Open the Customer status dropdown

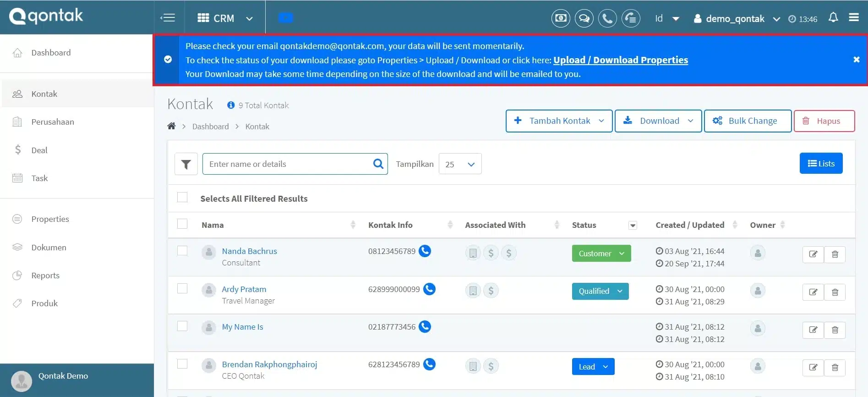601,254
